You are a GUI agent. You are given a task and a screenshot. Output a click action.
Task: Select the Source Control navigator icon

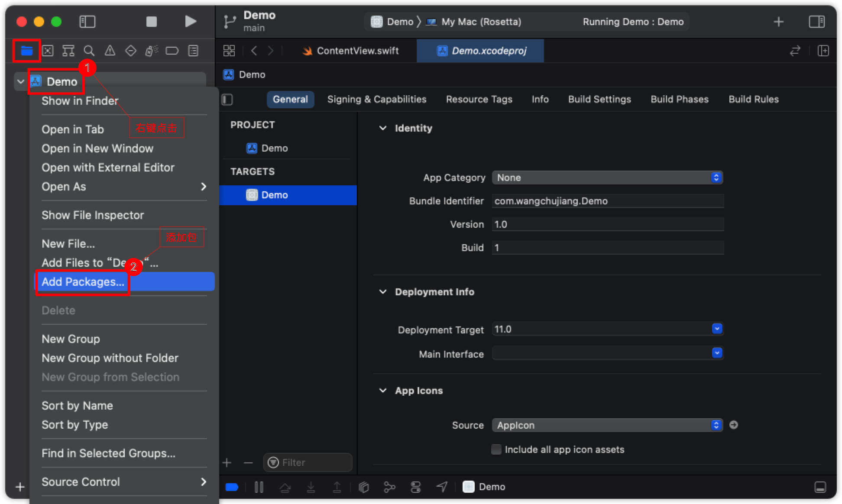(48, 51)
